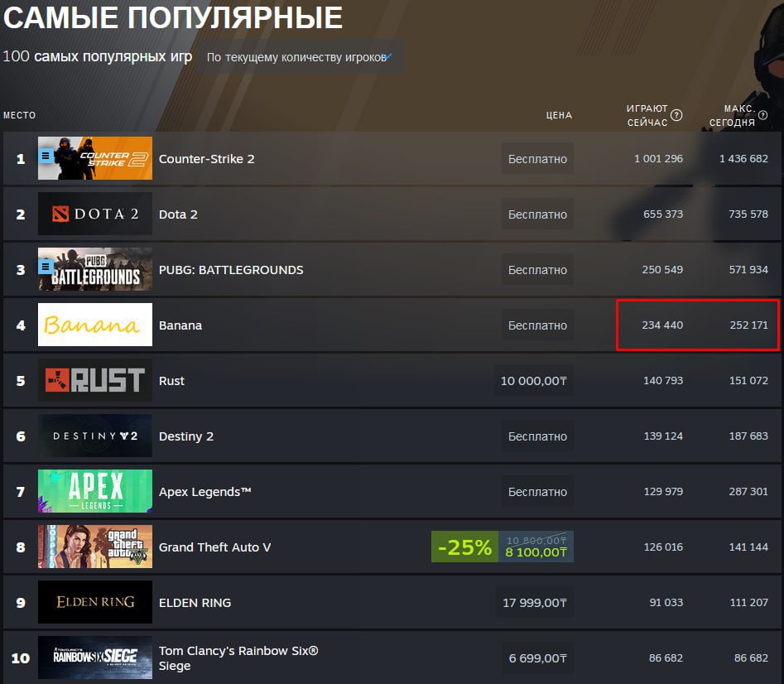Click the Rust game logo image
The height and width of the screenshot is (684, 784).
click(x=95, y=380)
